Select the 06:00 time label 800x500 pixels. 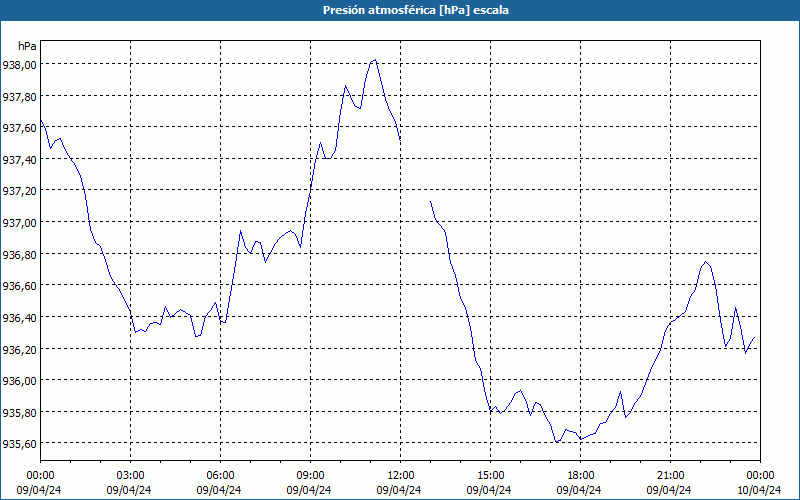pos(220,476)
